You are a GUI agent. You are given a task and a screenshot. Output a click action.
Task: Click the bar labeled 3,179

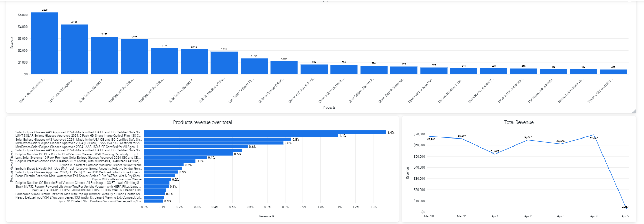click(x=104, y=55)
